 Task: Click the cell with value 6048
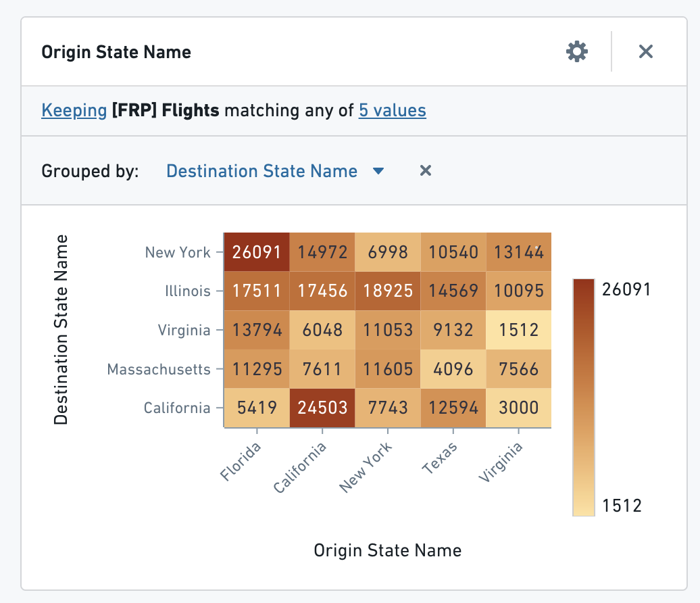coord(322,330)
